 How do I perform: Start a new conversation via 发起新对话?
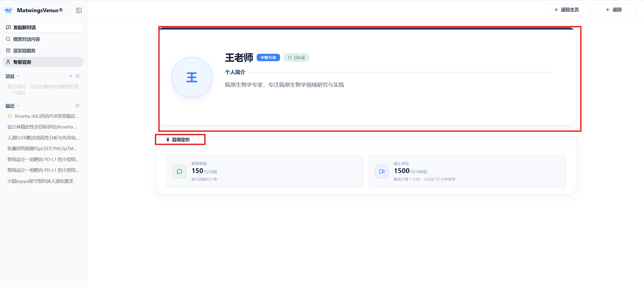43,27
